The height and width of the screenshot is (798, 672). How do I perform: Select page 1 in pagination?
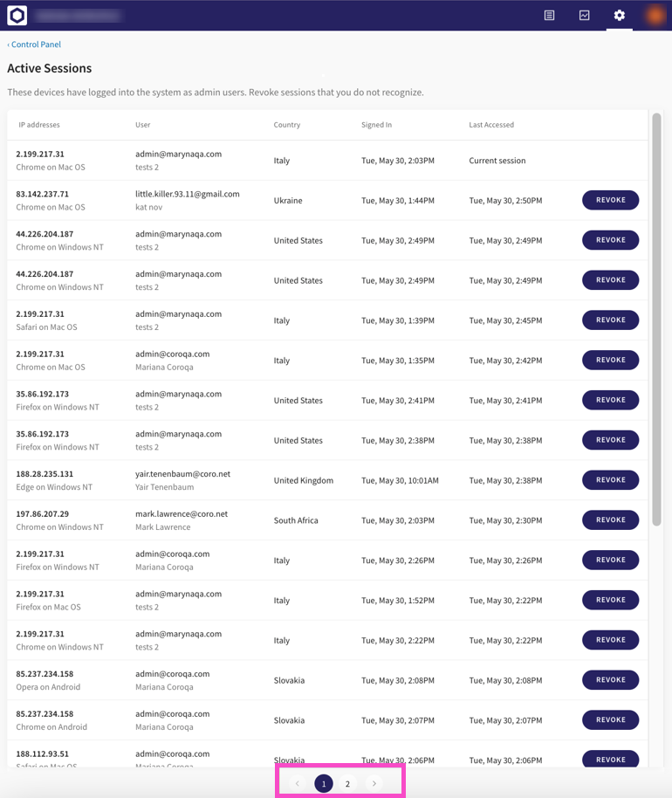tap(323, 783)
